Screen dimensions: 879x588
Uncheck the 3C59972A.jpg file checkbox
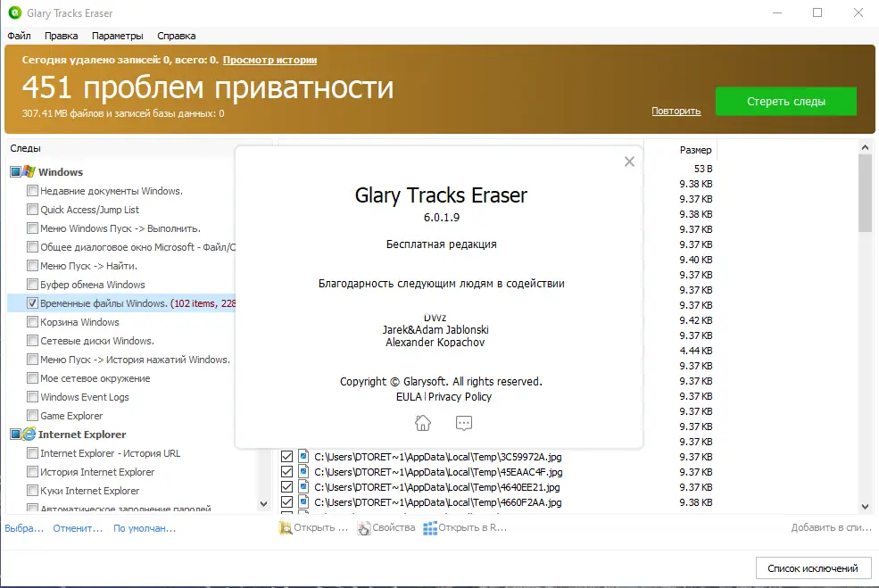[286, 456]
